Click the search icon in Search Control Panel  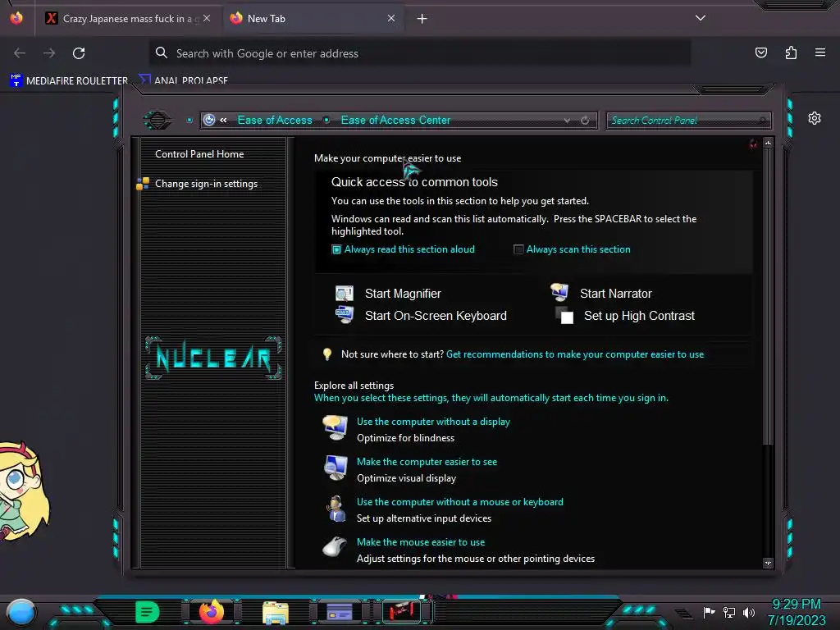[762, 121]
